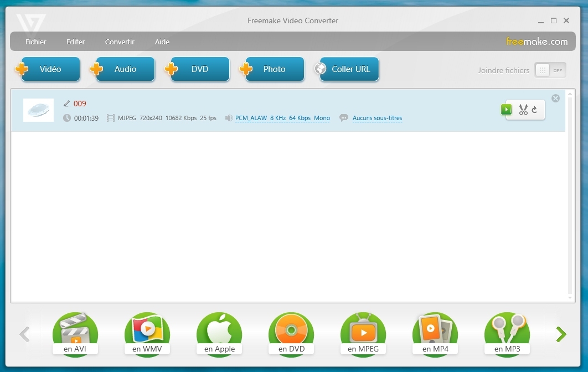The image size is (588, 372).
Task: Click the scrollbar up arrow
Action: (570, 94)
